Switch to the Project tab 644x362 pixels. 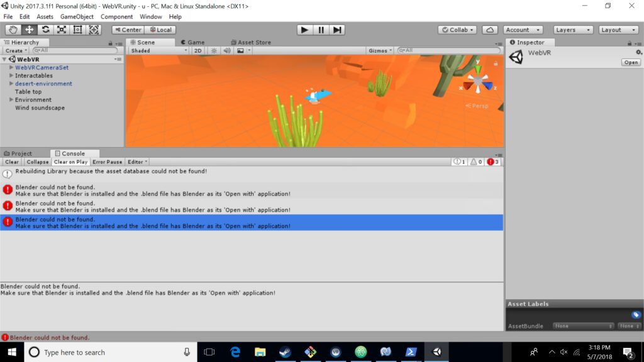(18, 153)
